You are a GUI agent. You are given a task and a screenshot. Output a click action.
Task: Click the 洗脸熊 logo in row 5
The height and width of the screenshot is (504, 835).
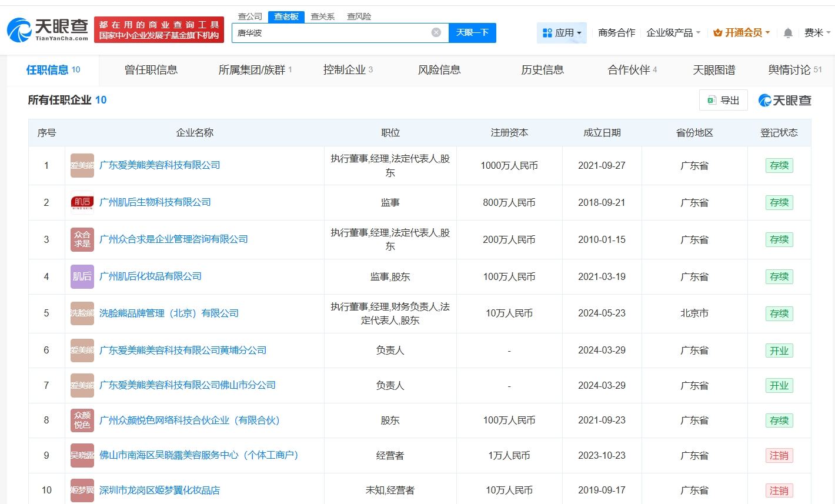(82, 313)
